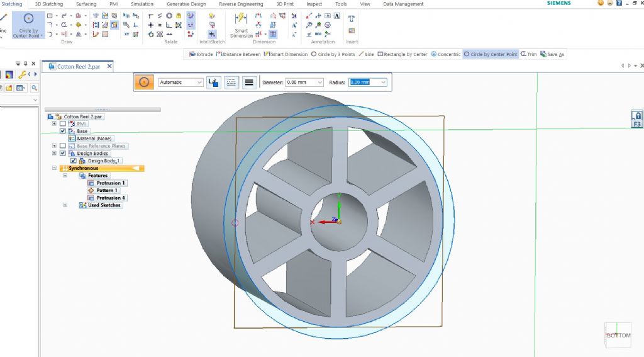Viewport: 644px width, 357px height.
Task: Click the circle command icon in command bar
Action: click(x=144, y=82)
